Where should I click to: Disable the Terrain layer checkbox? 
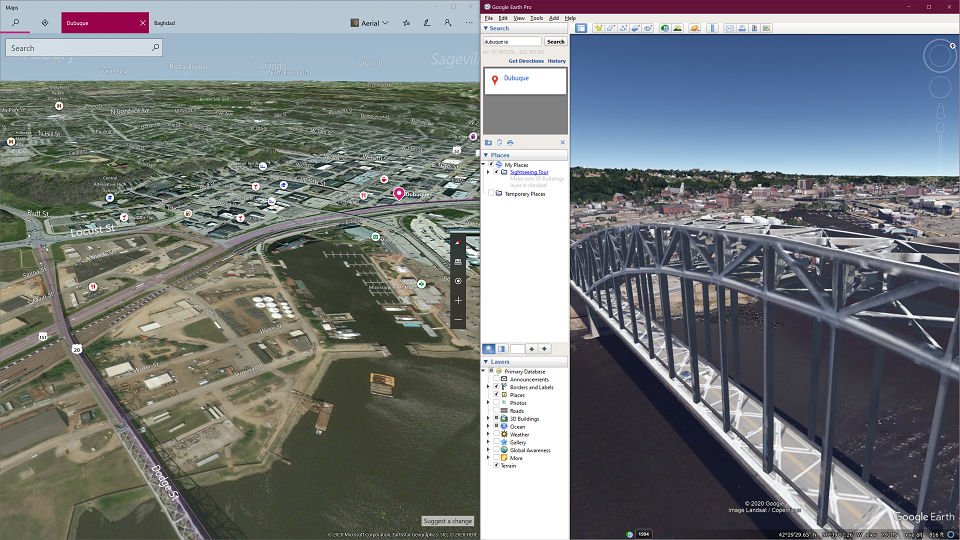497,465
